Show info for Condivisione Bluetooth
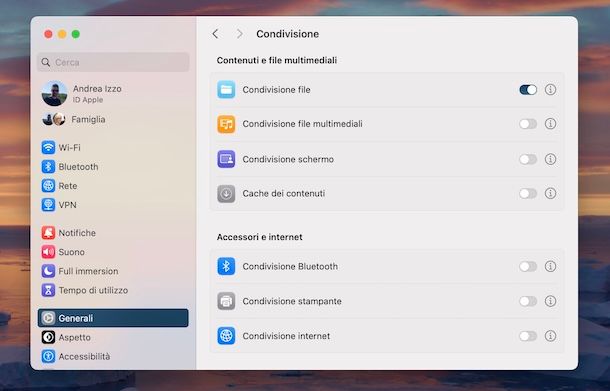This screenshot has height=391, width=610. click(550, 267)
